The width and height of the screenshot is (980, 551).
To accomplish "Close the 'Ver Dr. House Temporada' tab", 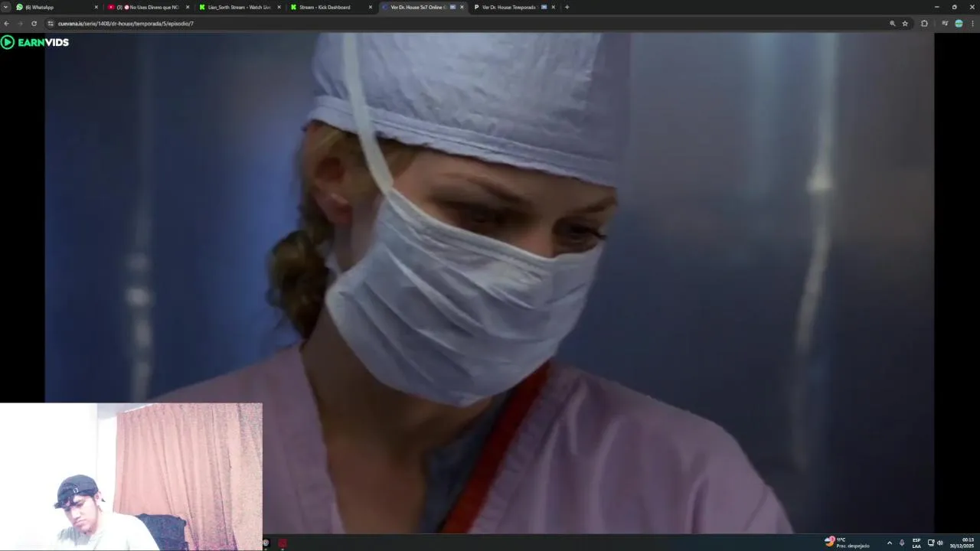I will coord(553,7).
